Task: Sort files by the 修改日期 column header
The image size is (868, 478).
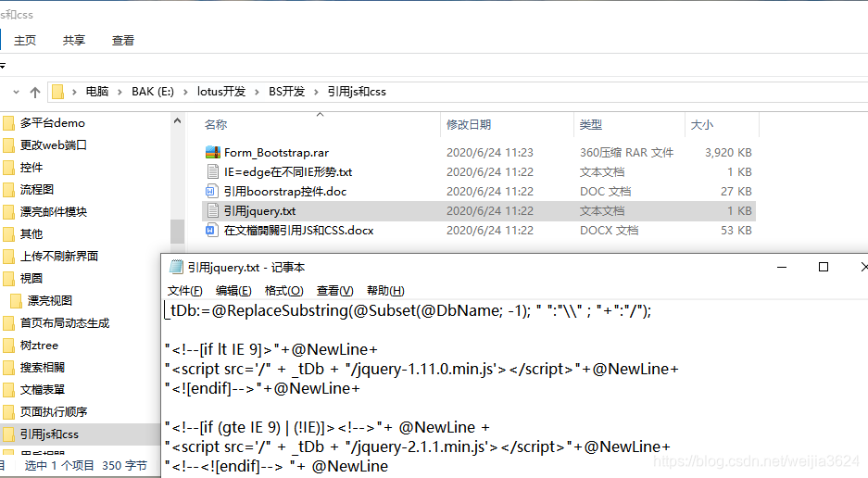Action: click(469, 125)
